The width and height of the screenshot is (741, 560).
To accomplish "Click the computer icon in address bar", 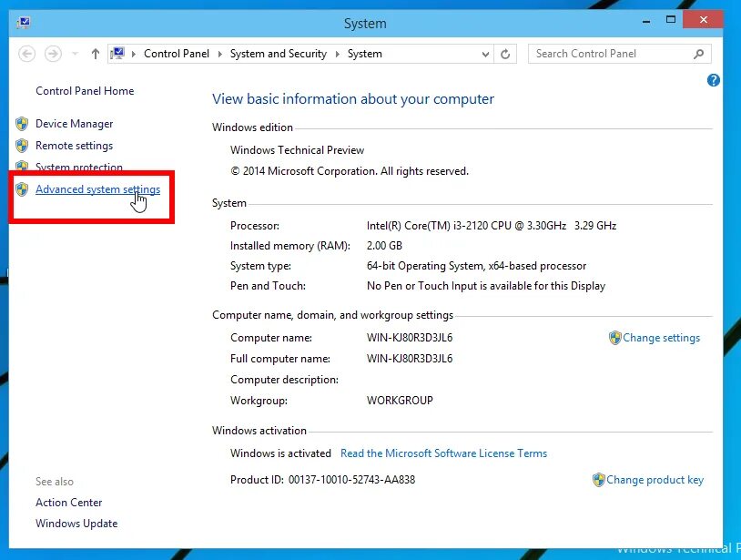I will pyautogui.click(x=117, y=54).
